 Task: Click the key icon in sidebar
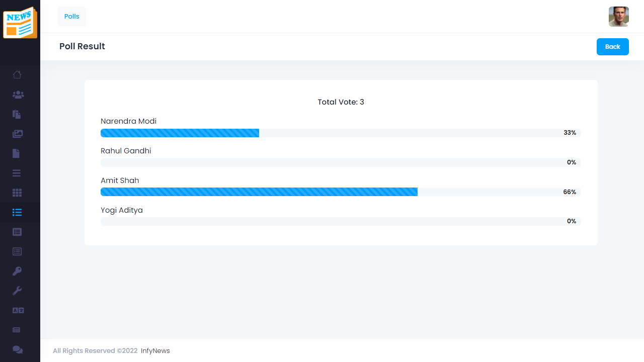(17, 271)
